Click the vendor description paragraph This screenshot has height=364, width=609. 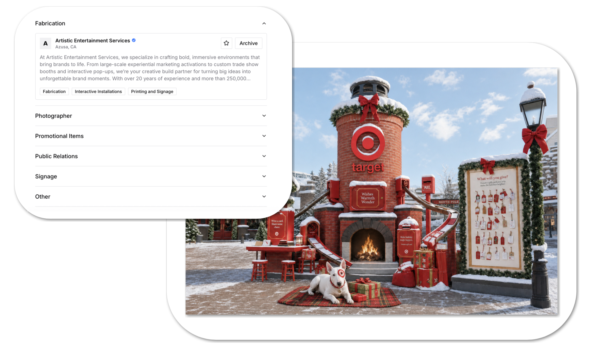150,68
